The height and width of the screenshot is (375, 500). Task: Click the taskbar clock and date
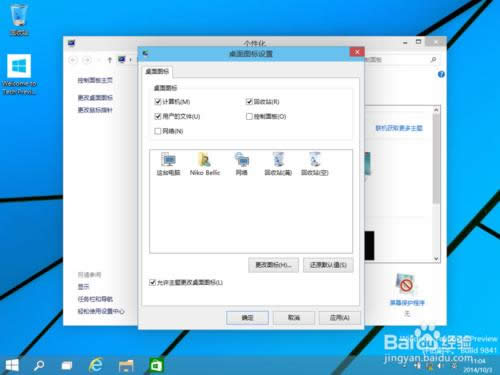click(478, 365)
